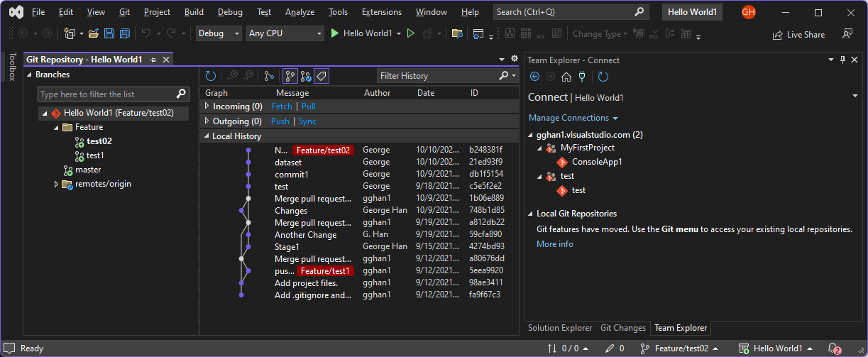Open the Manage Connections dropdown

pyautogui.click(x=573, y=118)
